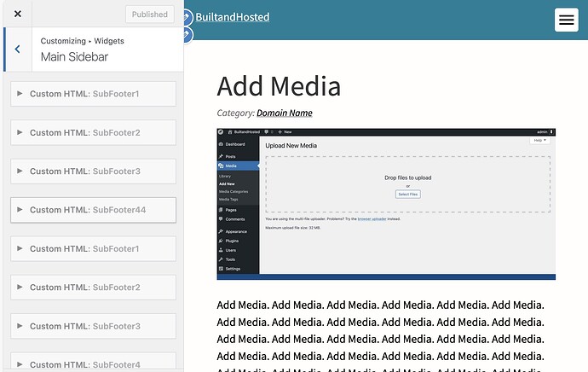Click the pencil edit shortcut beside the BuiltandHosted title
The image size is (588, 372).
click(x=187, y=17)
